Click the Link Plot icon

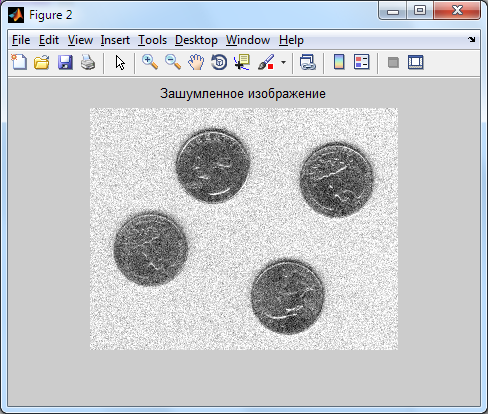[307, 62]
